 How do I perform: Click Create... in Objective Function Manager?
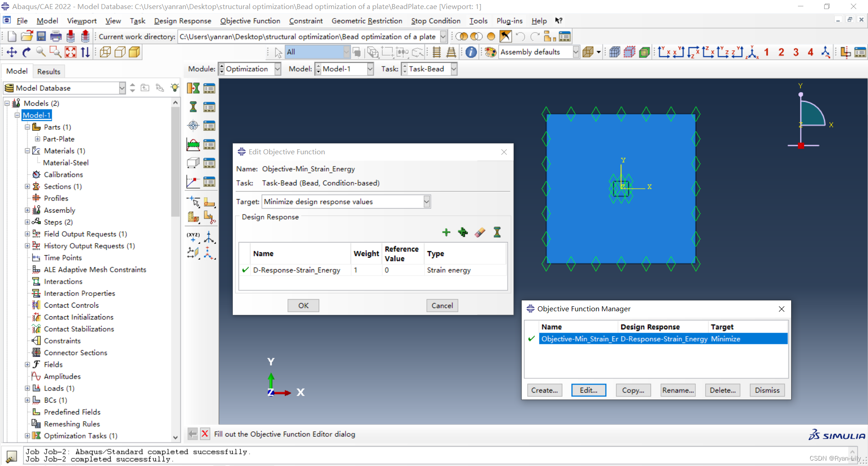click(x=544, y=390)
